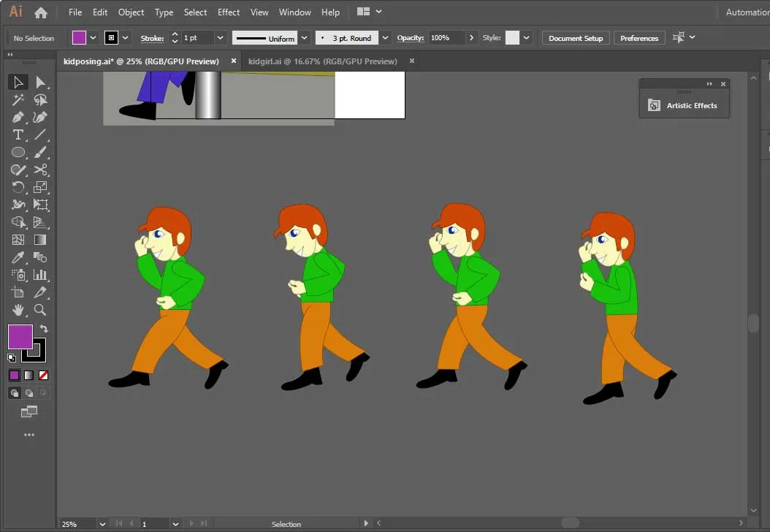Viewport: 770px width, 532px height.
Task: Click the Document Setup button
Action: tap(576, 38)
